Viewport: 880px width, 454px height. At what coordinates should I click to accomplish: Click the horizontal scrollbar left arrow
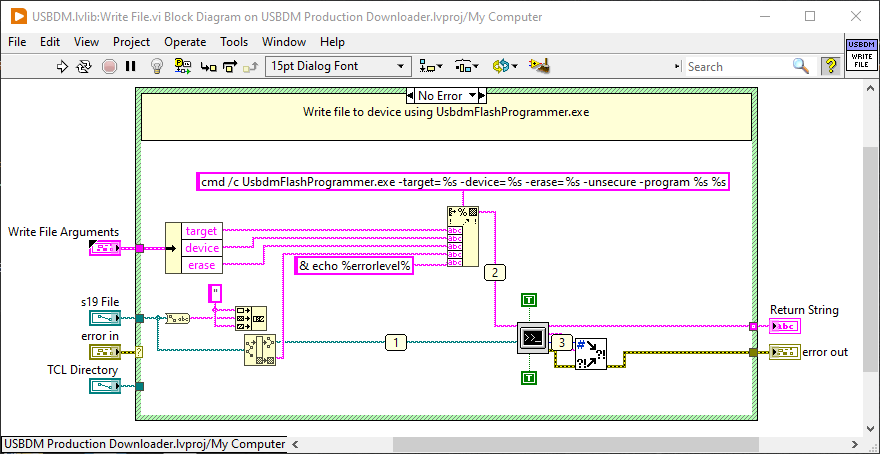click(295, 444)
